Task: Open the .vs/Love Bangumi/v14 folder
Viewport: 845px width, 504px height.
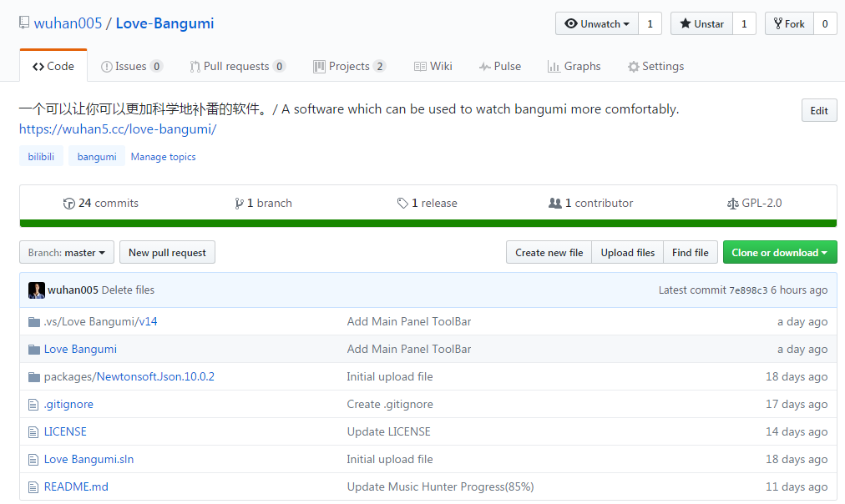Action: tap(101, 322)
